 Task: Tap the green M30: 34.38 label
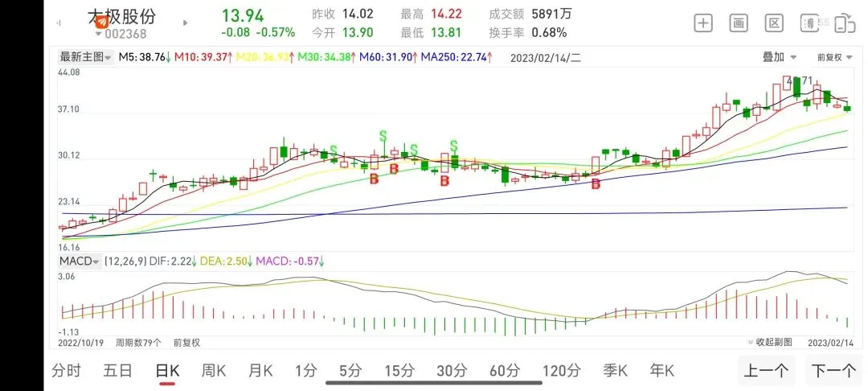326,56
